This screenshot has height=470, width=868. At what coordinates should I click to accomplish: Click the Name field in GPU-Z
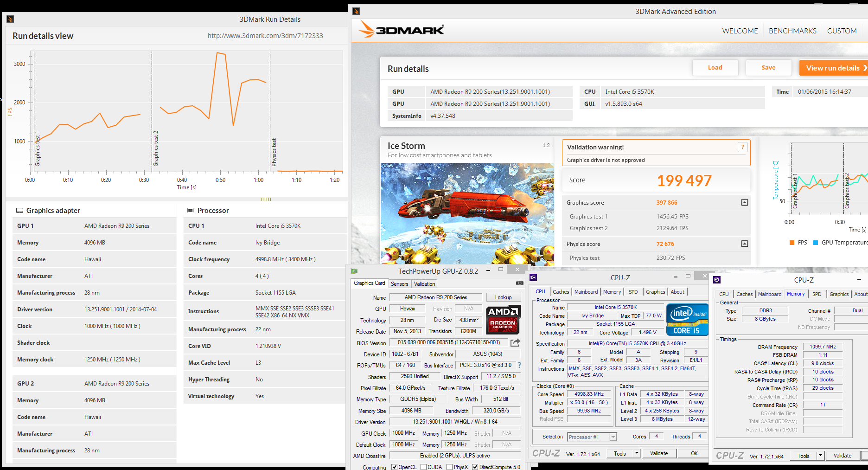[435, 297]
